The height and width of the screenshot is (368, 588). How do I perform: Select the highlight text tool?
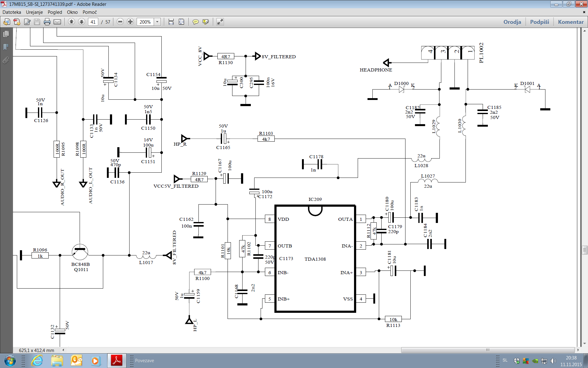pyautogui.click(x=206, y=22)
